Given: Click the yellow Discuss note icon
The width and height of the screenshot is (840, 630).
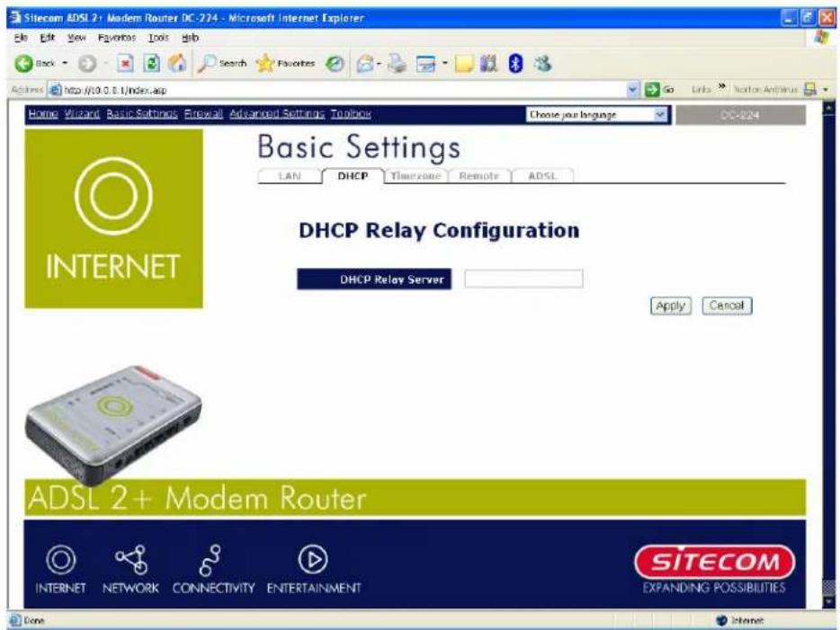Looking at the screenshot, I should pos(464,64).
